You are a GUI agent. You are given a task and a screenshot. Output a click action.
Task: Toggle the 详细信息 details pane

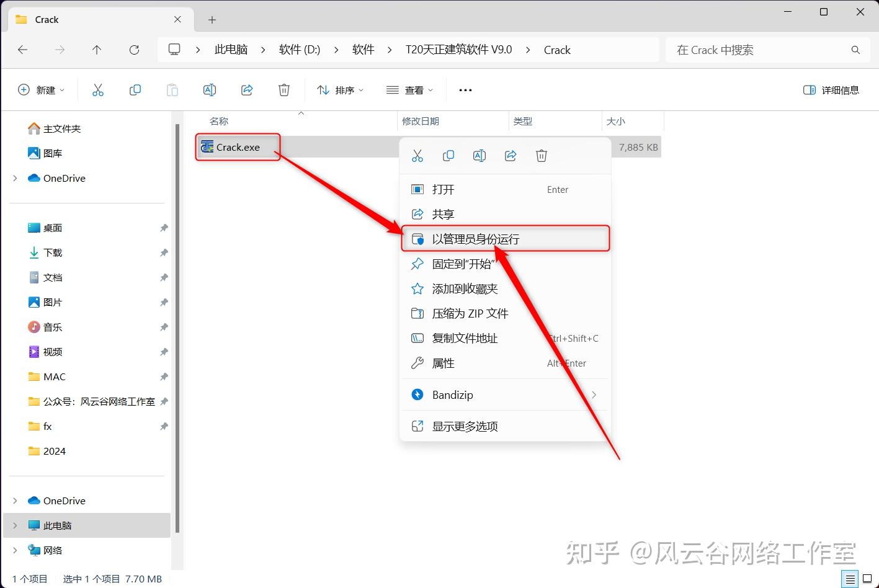[831, 90]
